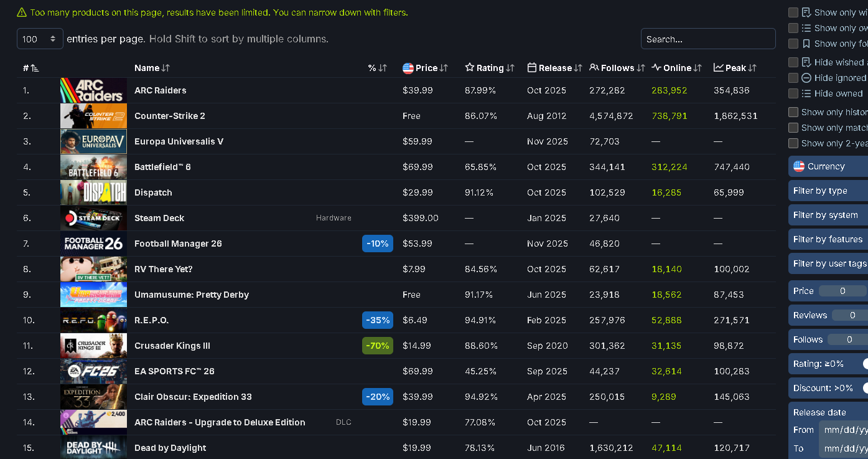Tick the 'Show only match…' checkbox
868x459 pixels.
click(793, 128)
